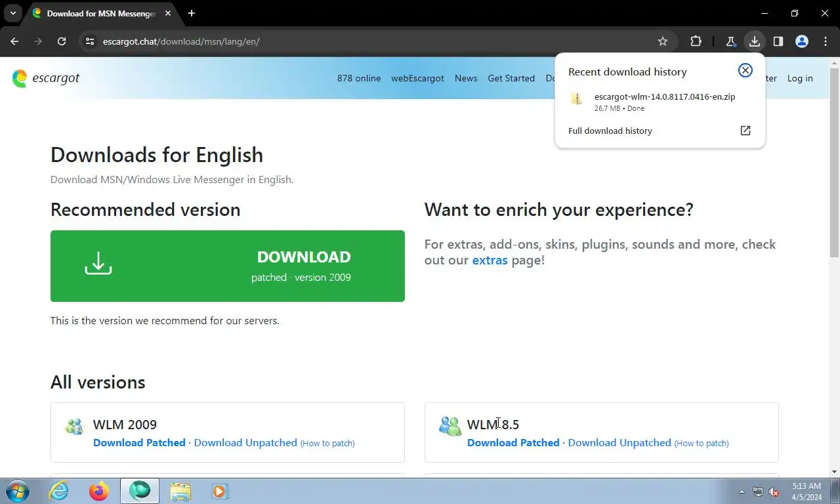Click the scrollbar up arrow
The width and height of the screenshot is (840, 504).
click(834, 62)
